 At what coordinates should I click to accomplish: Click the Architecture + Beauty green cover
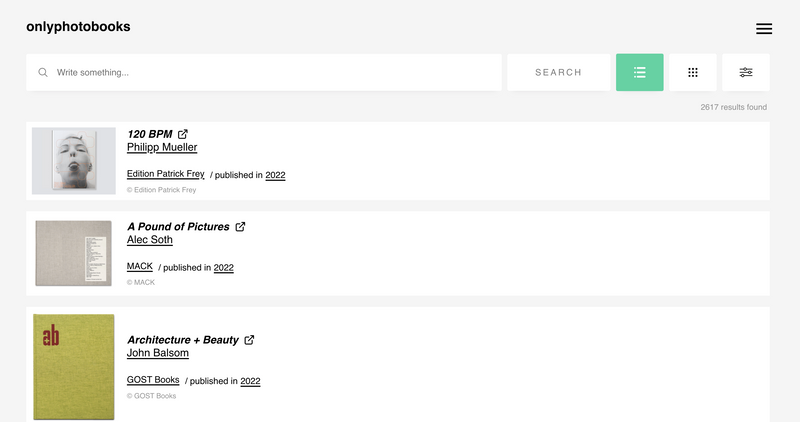pyautogui.click(x=74, y=367)
